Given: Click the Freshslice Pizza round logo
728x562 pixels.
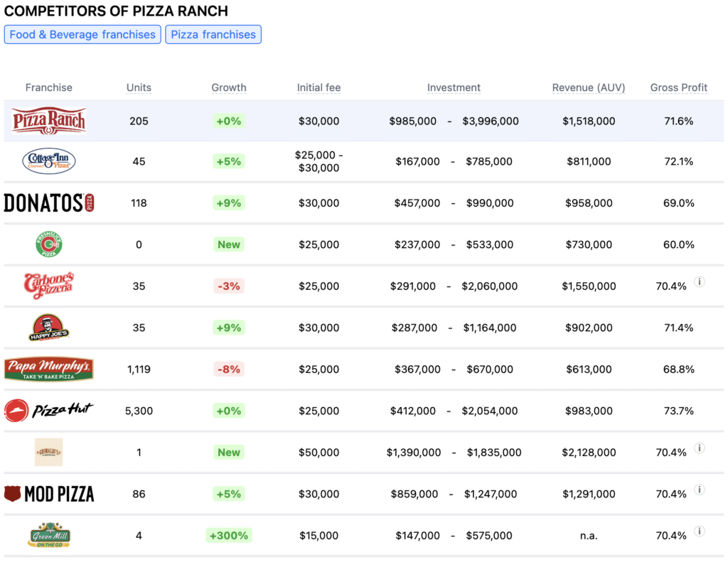Looking at the screenshot, I should coord(49,244).
